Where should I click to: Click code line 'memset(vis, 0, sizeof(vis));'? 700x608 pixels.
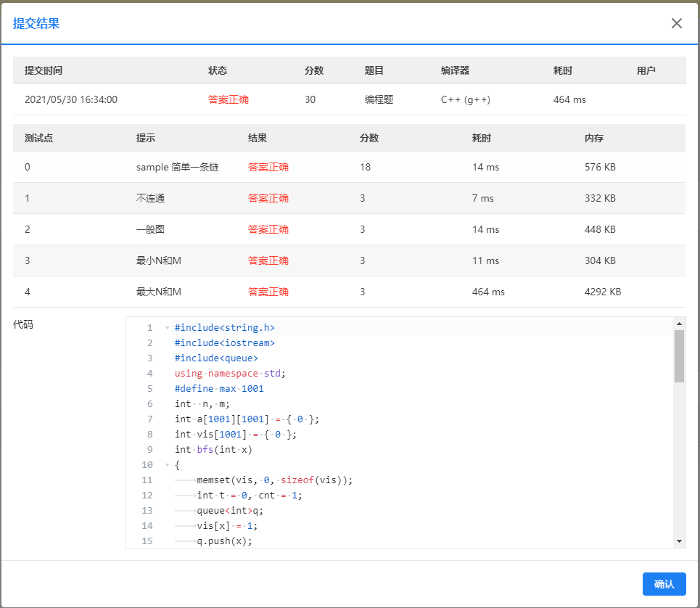coord(274,480)
